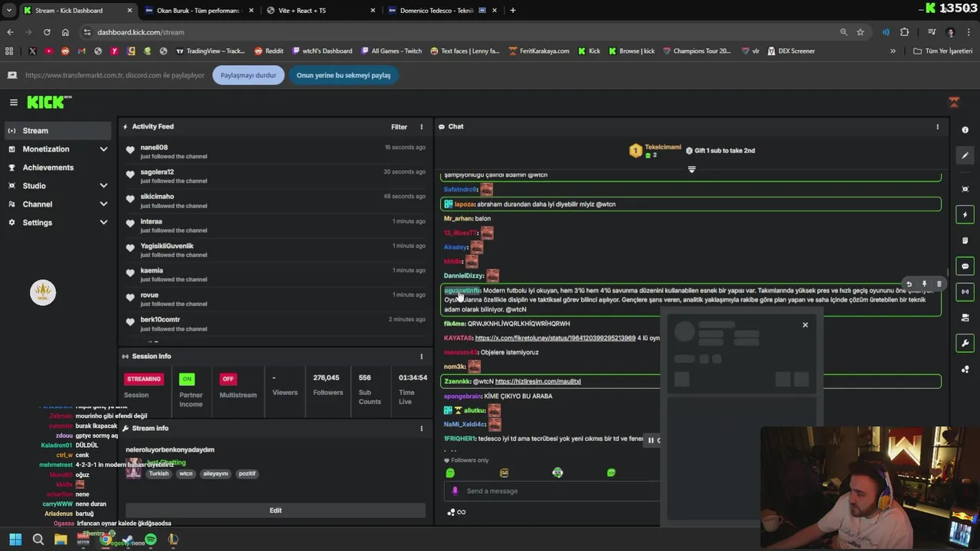Open the X bookmark icon
The width and height of the screenshot is (980, 551).
(x=32, y=51)
